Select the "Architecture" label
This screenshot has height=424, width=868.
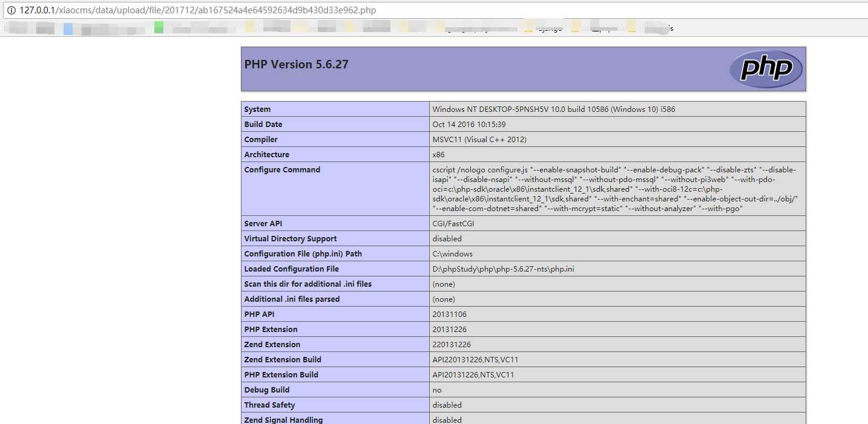(x=267, y=155)
